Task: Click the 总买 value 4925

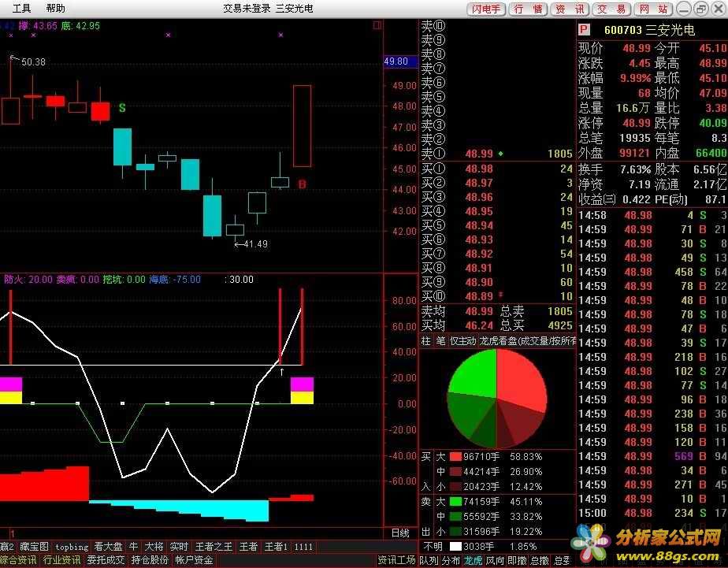Action: pos(560,325)
